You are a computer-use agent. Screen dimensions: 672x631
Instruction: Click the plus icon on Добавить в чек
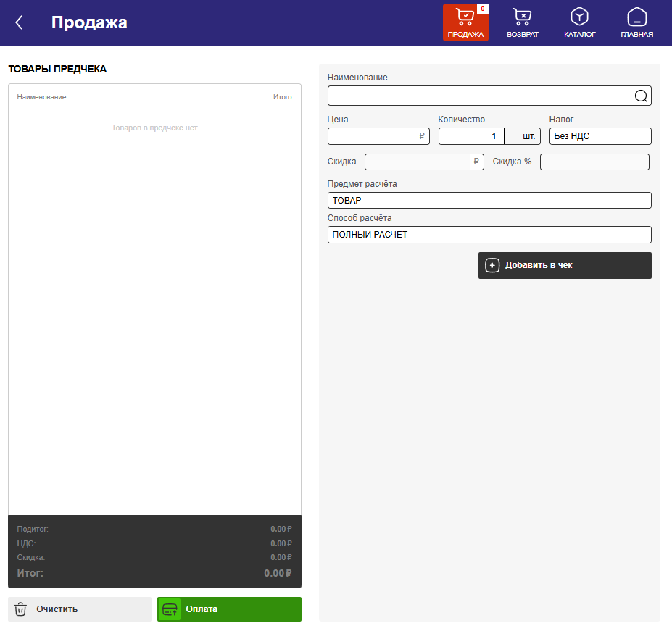[492, 265]
